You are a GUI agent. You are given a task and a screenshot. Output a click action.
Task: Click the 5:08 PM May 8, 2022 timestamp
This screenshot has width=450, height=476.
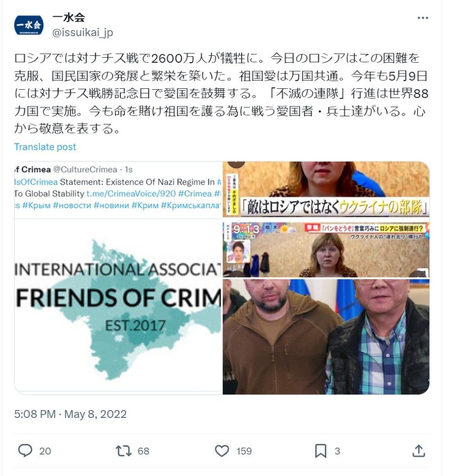pyautogui.click(x=70, y=414)
